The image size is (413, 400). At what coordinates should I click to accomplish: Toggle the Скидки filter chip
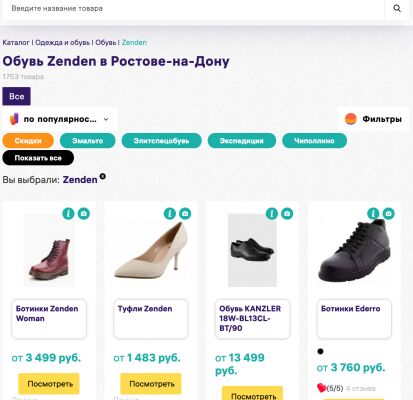coord(28,141)
